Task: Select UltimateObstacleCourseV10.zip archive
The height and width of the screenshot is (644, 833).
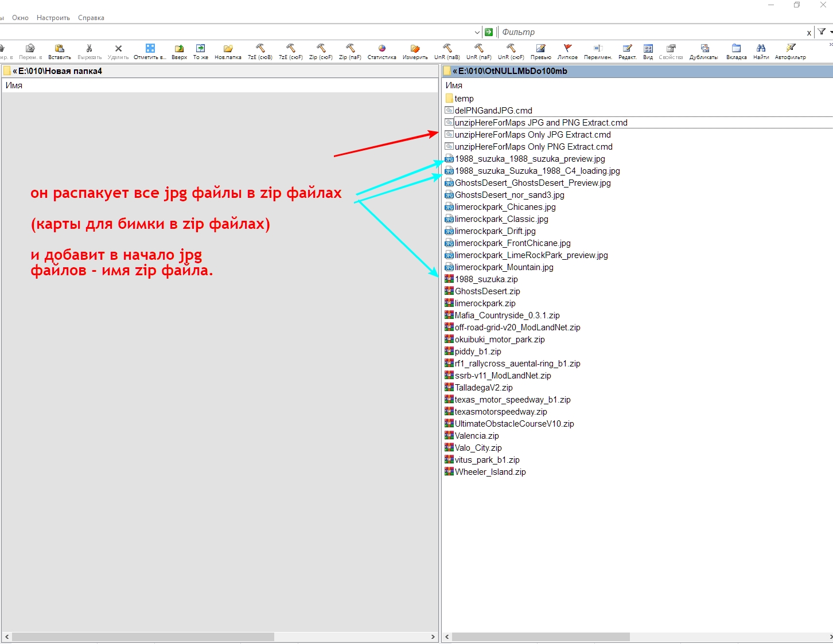Action: click(x=510, y=424)
